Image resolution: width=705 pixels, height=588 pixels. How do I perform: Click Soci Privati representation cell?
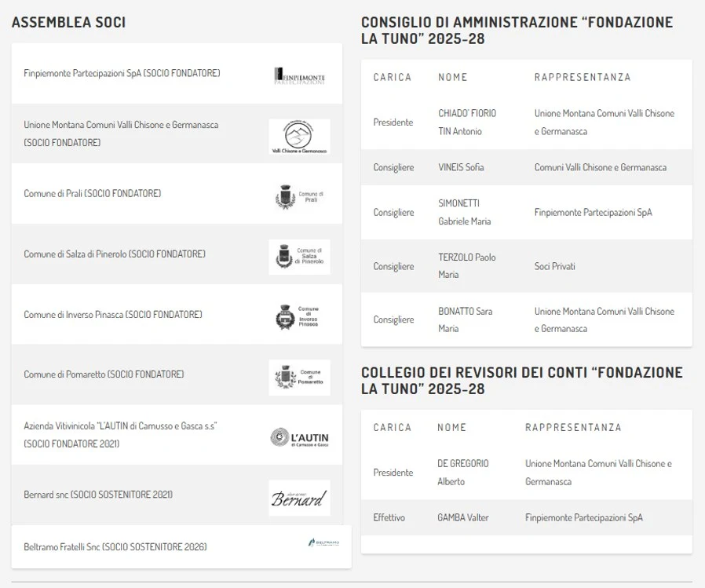tap(554, 266)
